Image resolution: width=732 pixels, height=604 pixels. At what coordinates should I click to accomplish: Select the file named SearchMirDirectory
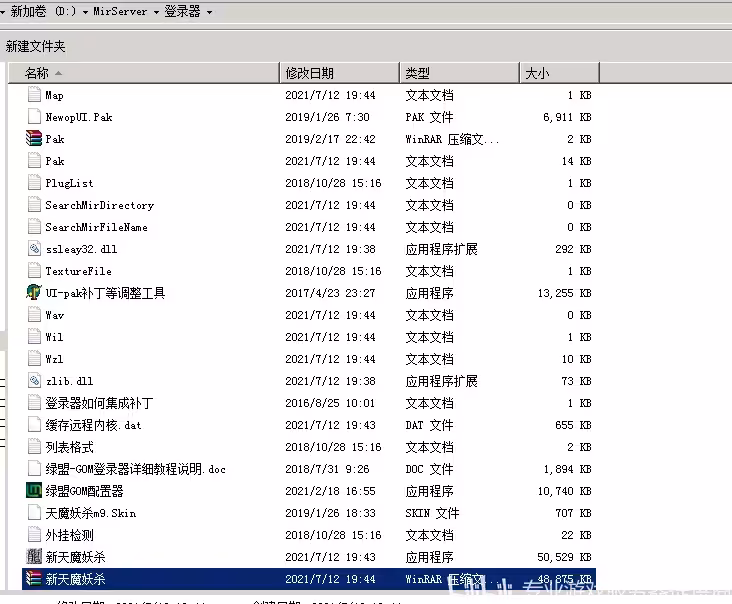tap(99, 205)
